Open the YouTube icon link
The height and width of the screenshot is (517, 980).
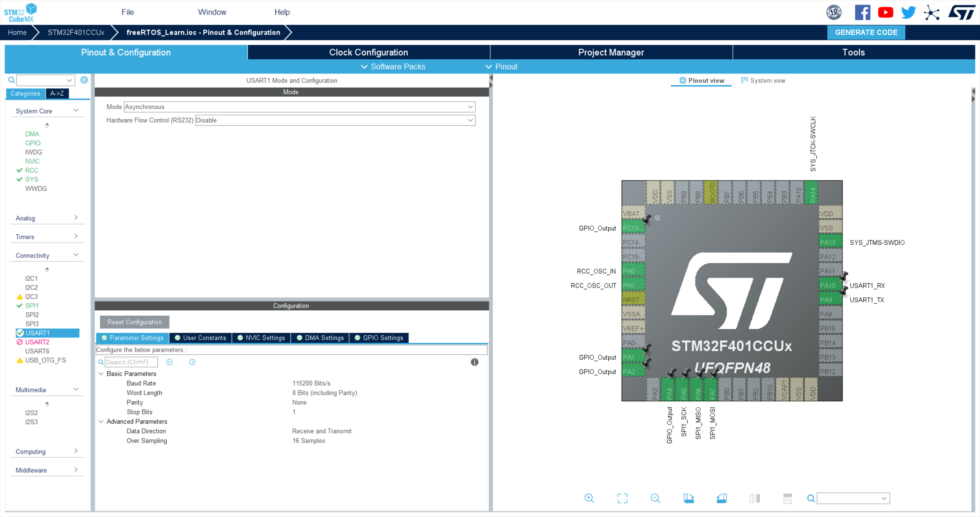(x=885, y=13)
